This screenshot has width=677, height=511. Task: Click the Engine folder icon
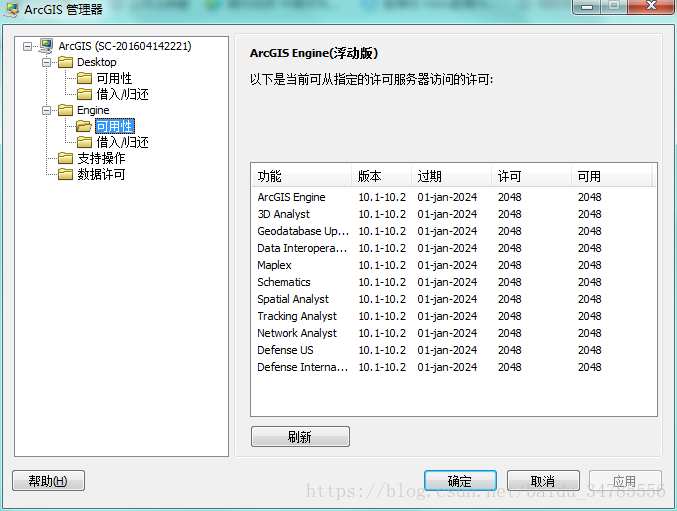click(66, 110)
